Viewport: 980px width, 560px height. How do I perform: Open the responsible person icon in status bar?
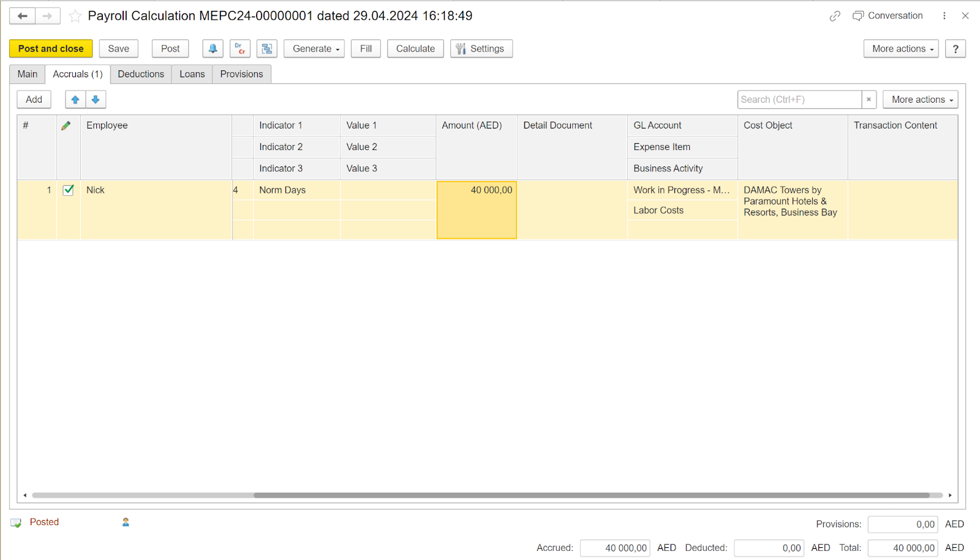126,522
